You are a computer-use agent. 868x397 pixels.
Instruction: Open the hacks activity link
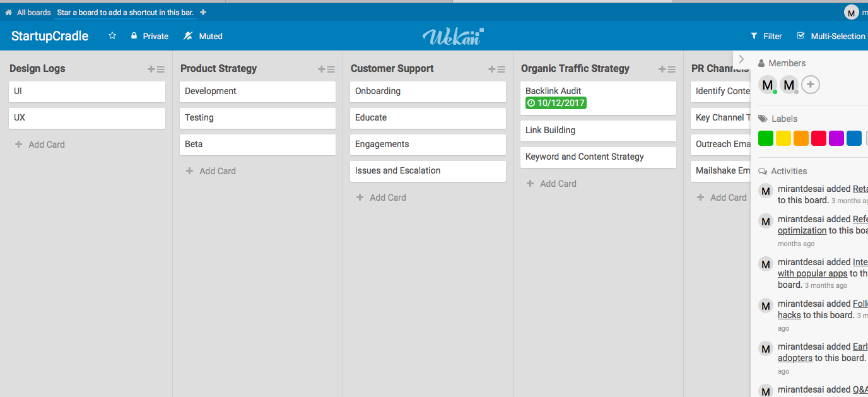click(789, 316)
